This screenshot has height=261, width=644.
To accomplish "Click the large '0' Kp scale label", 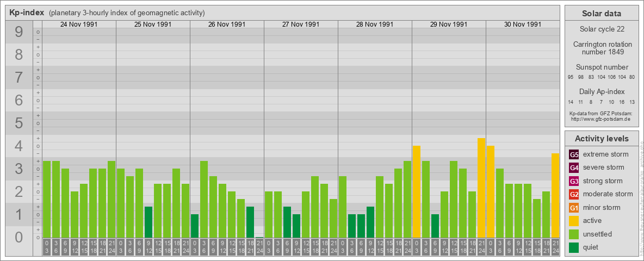I will tap(19, 237).
